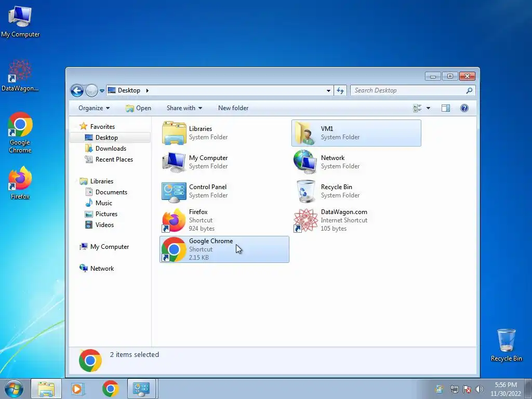
Task: Select Favorites in navigation pane
Action: [x=102, y=127]
